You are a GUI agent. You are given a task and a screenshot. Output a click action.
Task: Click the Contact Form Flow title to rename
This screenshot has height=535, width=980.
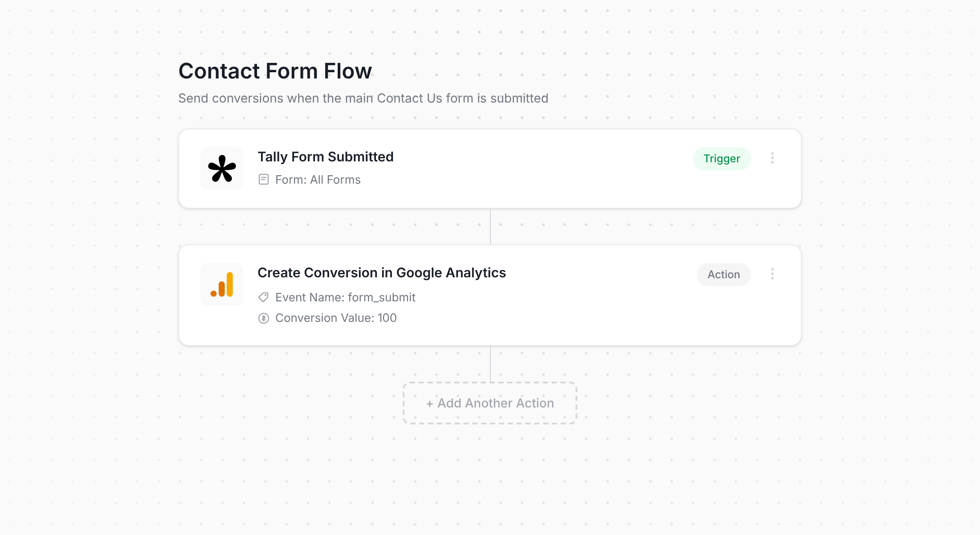point(275,70)
